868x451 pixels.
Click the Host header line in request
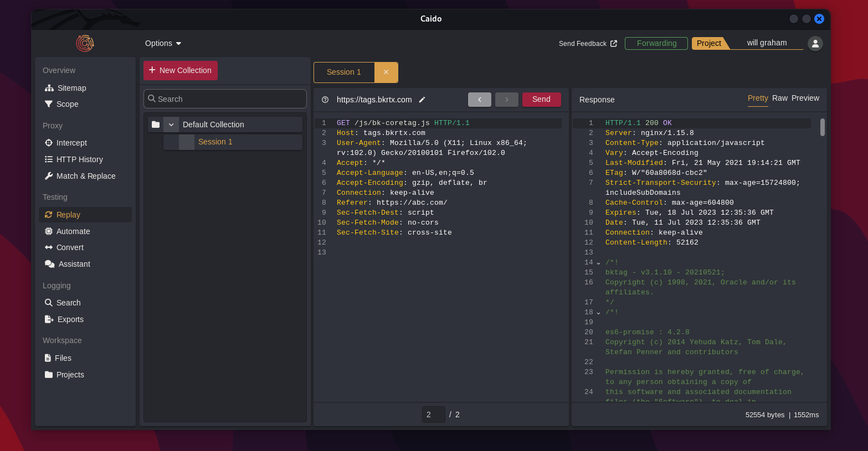click(x=381, y=133)
